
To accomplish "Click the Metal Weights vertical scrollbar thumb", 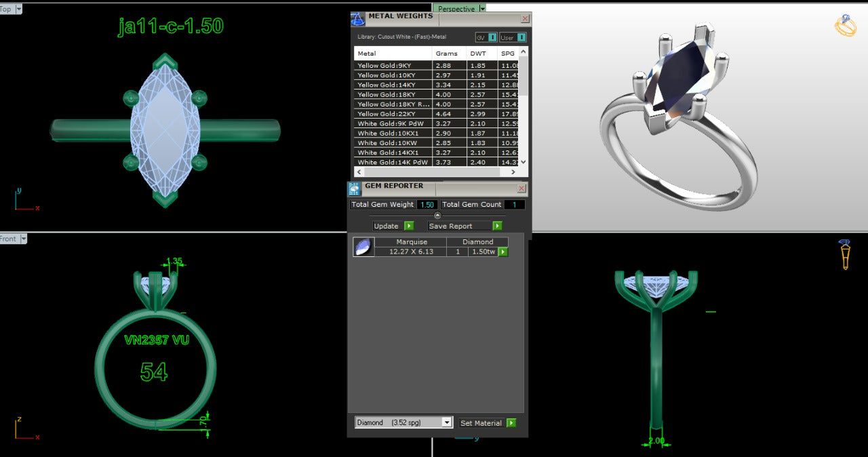I will [x=523, y=77].
